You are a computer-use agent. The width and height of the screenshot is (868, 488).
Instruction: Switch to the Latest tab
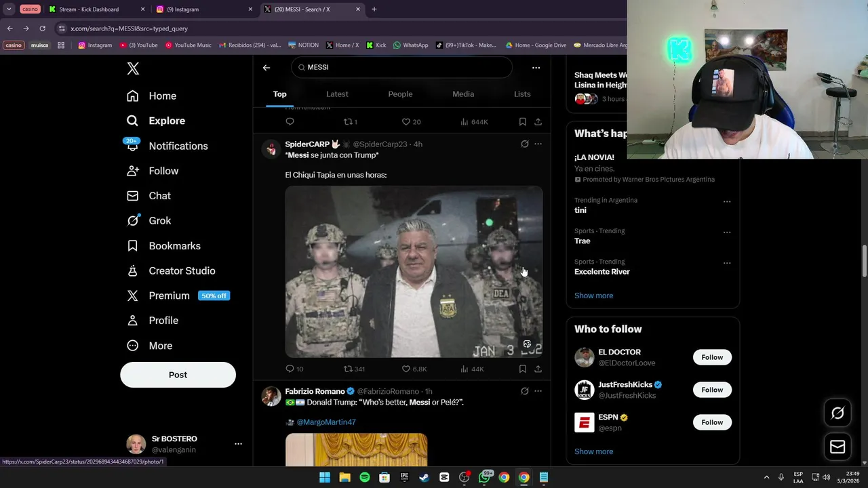pyautogui.click(x=337, y=94)
